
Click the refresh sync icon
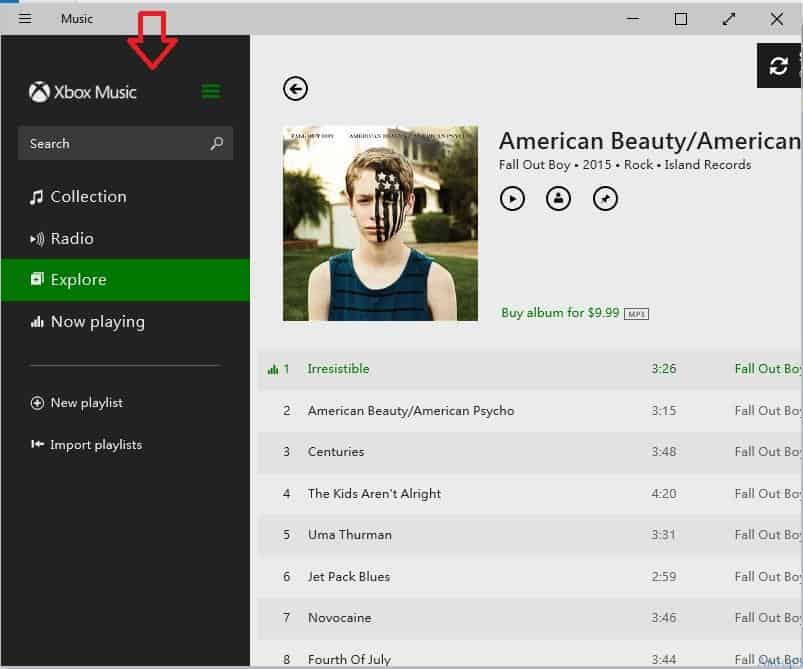[779, 66]
